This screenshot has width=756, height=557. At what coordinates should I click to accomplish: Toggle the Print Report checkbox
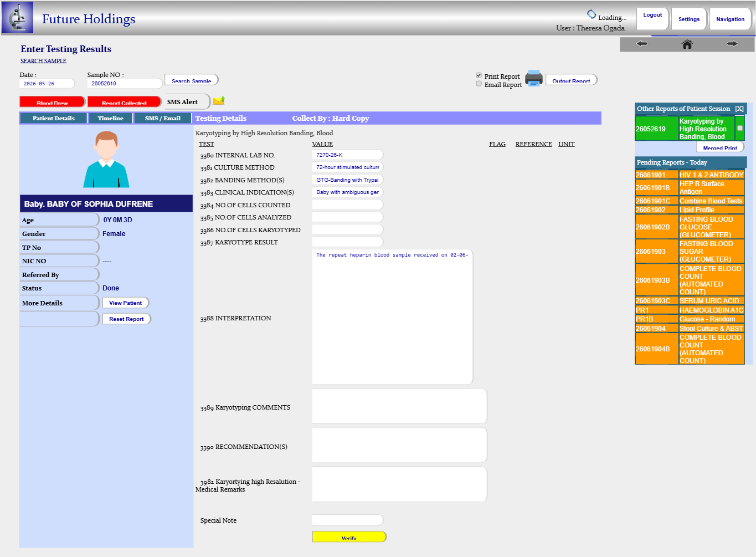coord(479,75)
